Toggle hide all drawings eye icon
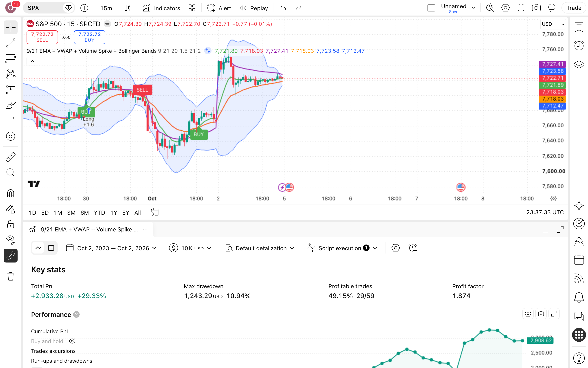588x368 pixels. point(10,240)
